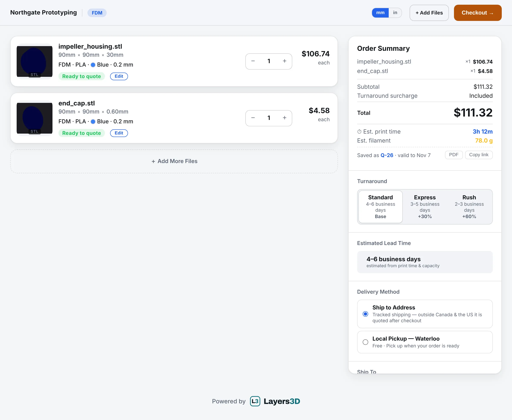The height and width of the screenshot is (420, 512).
Task: Click end_cap.stl in Order Summary
Action: tap(372, 71)
